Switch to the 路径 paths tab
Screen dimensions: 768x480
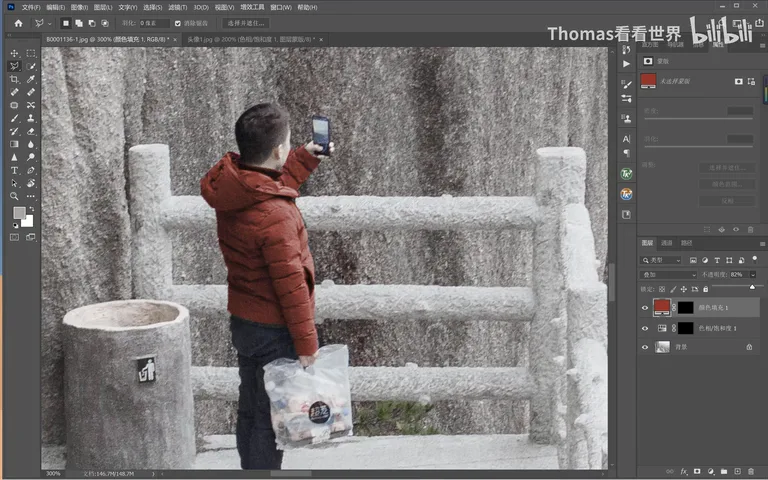click(687, 243)
